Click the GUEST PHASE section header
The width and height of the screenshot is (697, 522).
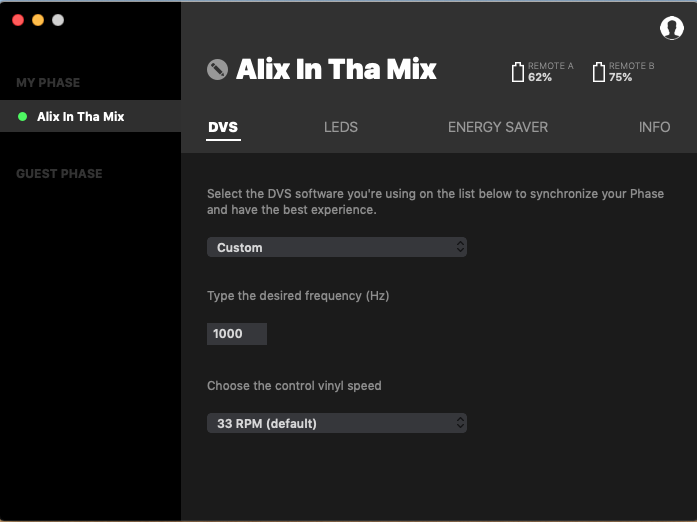click(x=59, y=173)
